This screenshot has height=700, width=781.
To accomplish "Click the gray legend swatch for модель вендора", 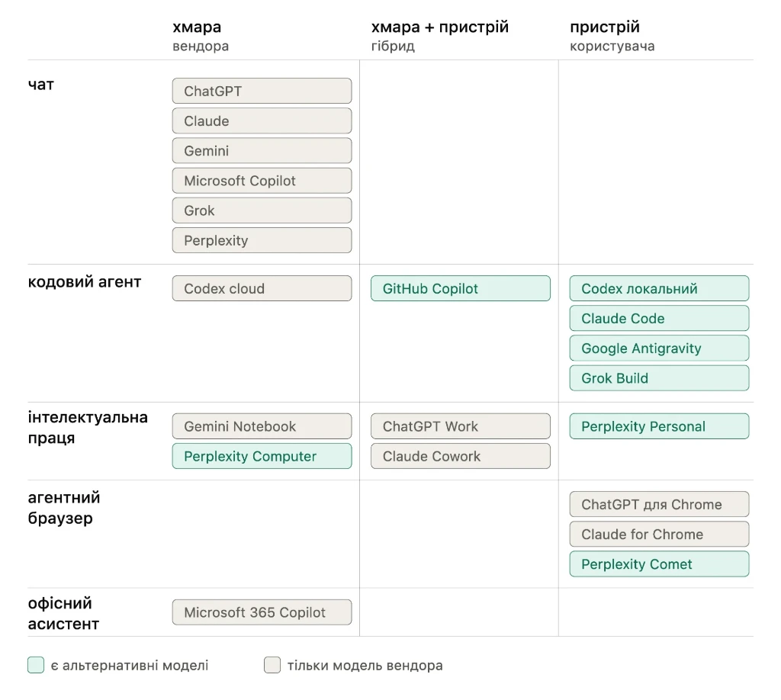I will pyautogui.click(x=272, y=665).
